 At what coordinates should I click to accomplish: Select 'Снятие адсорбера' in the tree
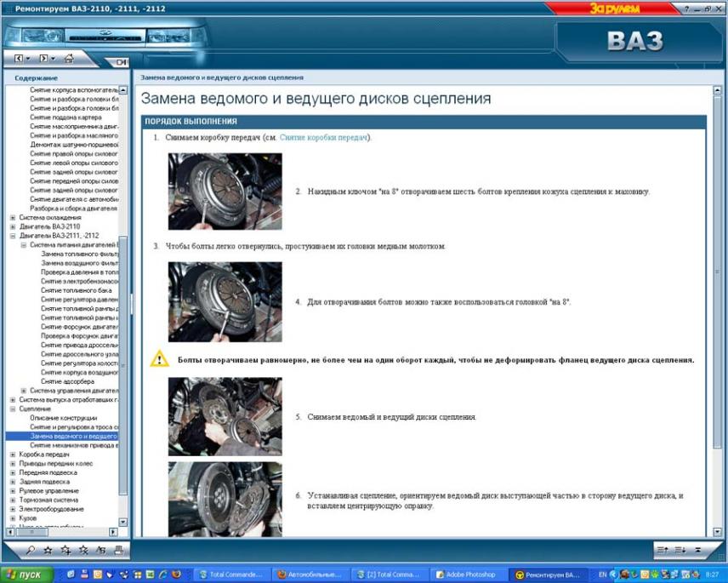(x=67, y=381)
